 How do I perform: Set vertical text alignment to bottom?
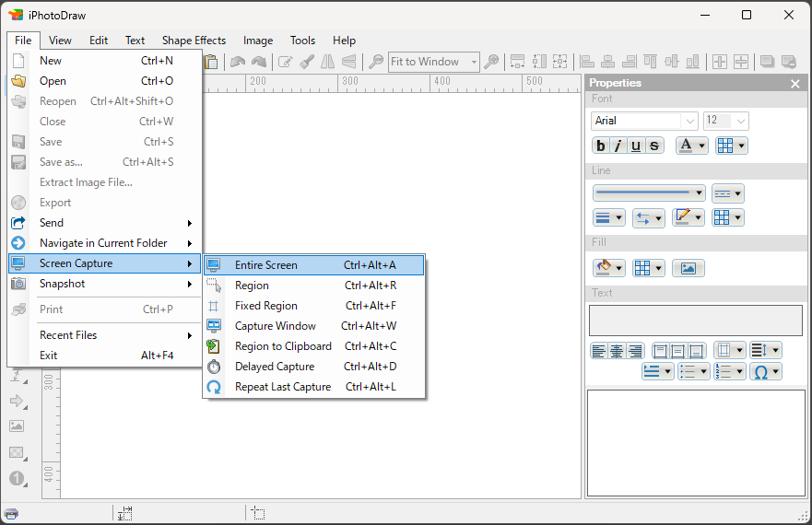pos(697,351)
